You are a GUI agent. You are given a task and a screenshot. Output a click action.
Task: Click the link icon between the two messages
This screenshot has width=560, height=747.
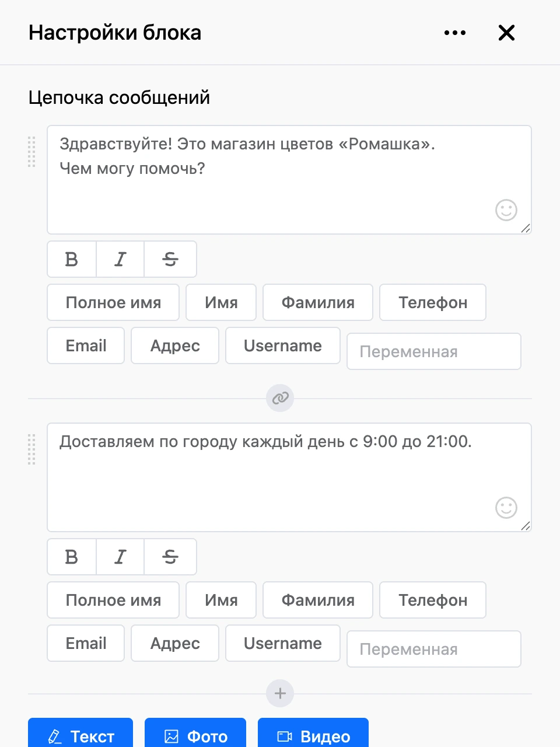click(280, 398)
